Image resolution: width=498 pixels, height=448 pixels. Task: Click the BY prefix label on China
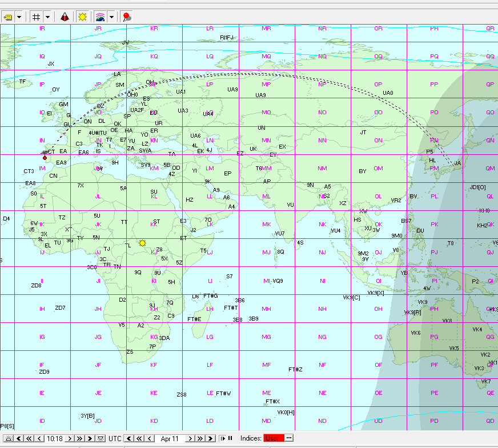(363, 171)
